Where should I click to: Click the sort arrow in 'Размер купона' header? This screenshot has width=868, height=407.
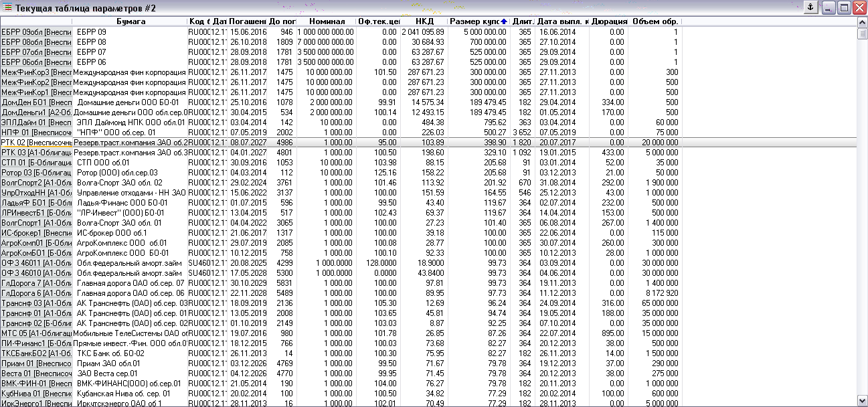tap(503, 22)
